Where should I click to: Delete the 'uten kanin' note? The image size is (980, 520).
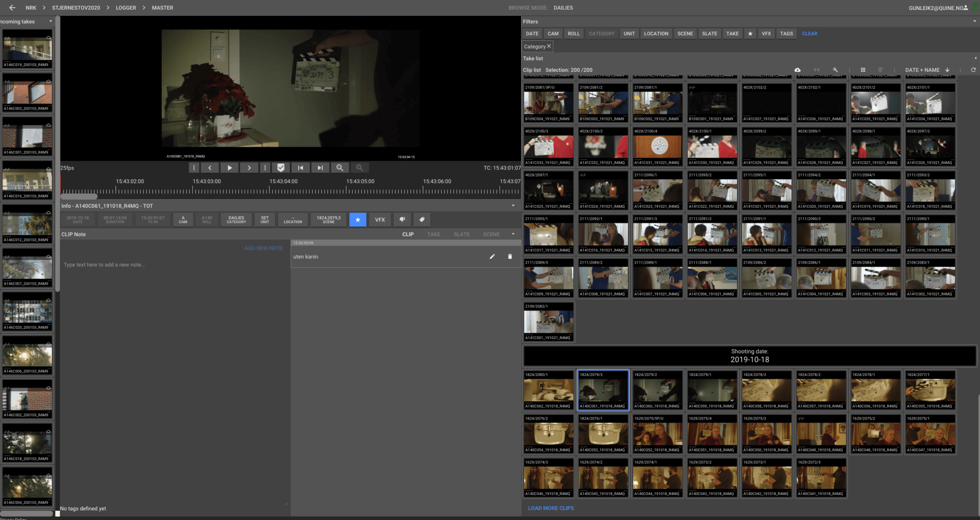pos(510,257)
